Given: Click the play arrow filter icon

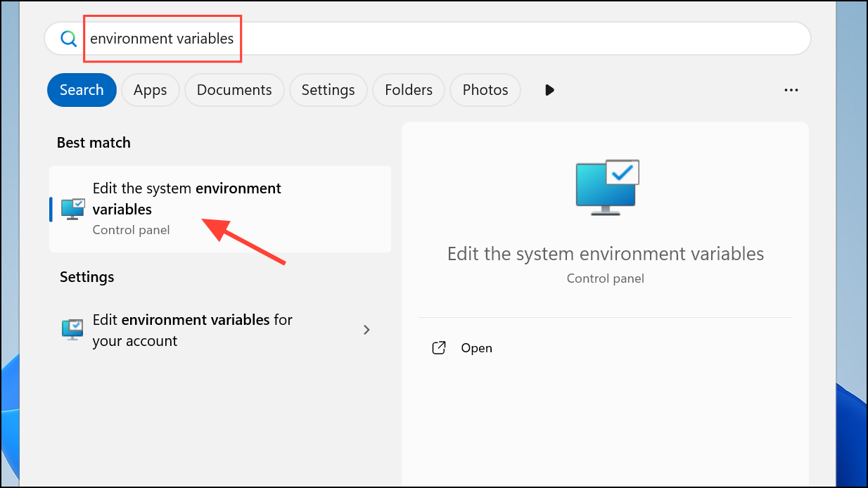Looking at the screenshot, I should click(x=549, y=89).
